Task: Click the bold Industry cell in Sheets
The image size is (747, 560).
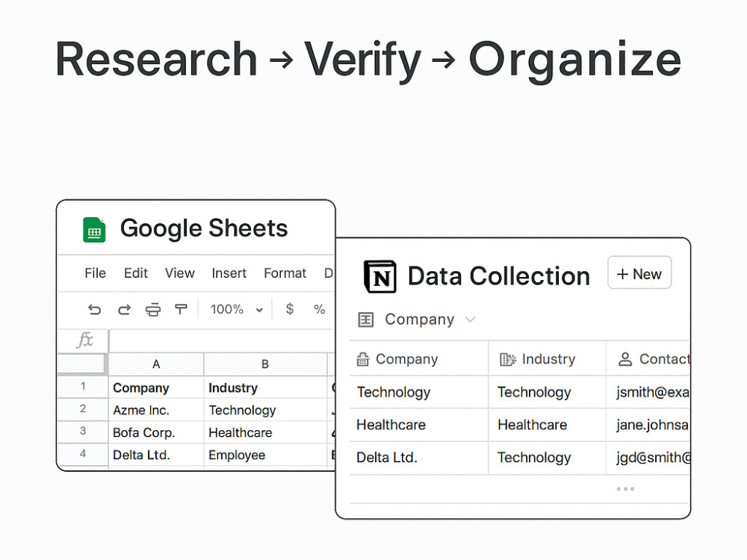Action: (265, 388)
